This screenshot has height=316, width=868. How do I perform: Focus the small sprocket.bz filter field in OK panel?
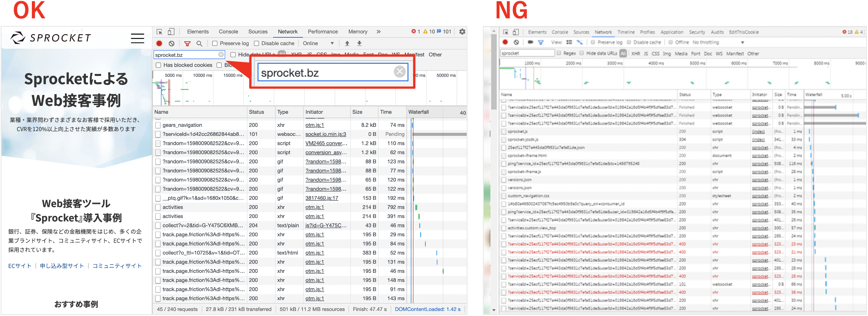189,55
